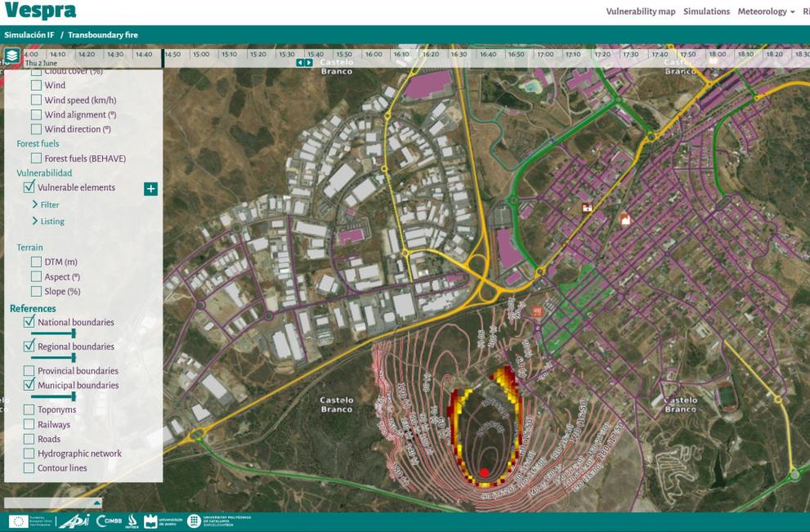
Task: Click the red fire ignition point marker
Action: (485, 472)
